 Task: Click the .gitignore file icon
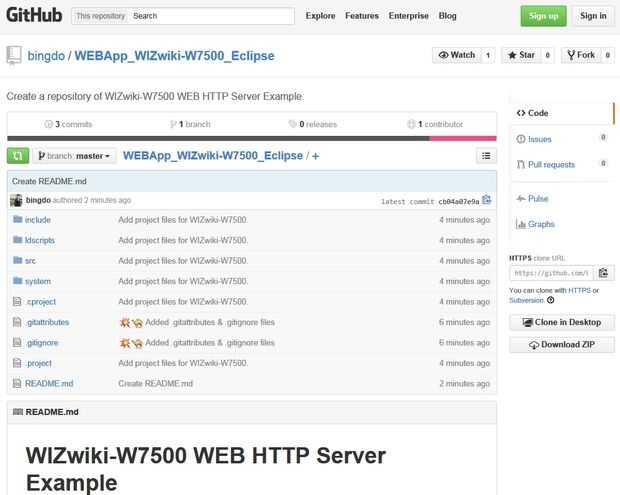(x=17, y=342)
